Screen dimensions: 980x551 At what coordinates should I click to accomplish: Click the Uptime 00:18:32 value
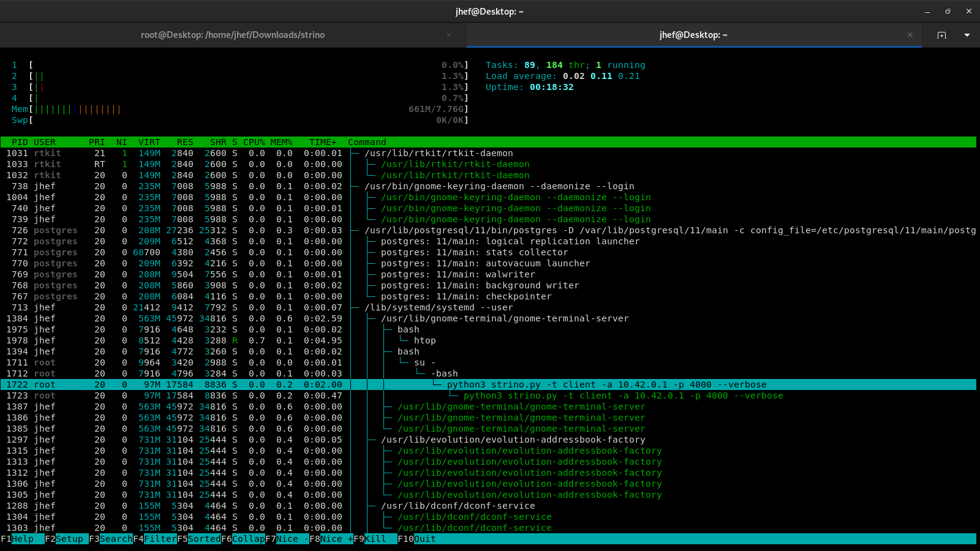551,87
